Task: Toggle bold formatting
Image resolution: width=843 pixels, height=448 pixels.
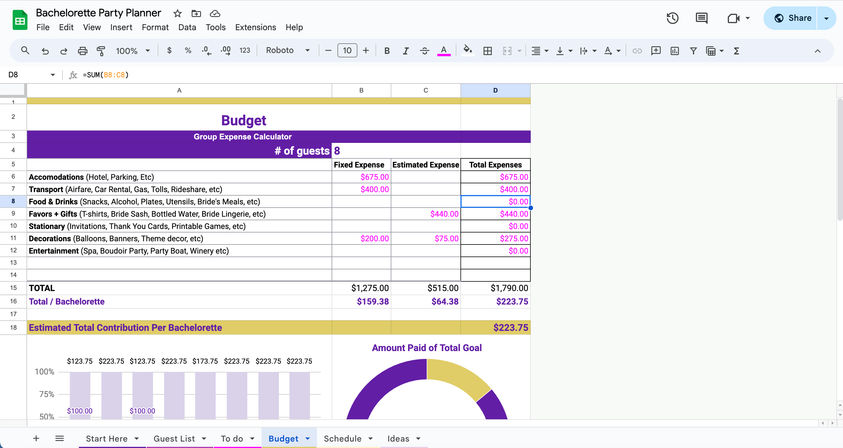Action: (387, 51)
